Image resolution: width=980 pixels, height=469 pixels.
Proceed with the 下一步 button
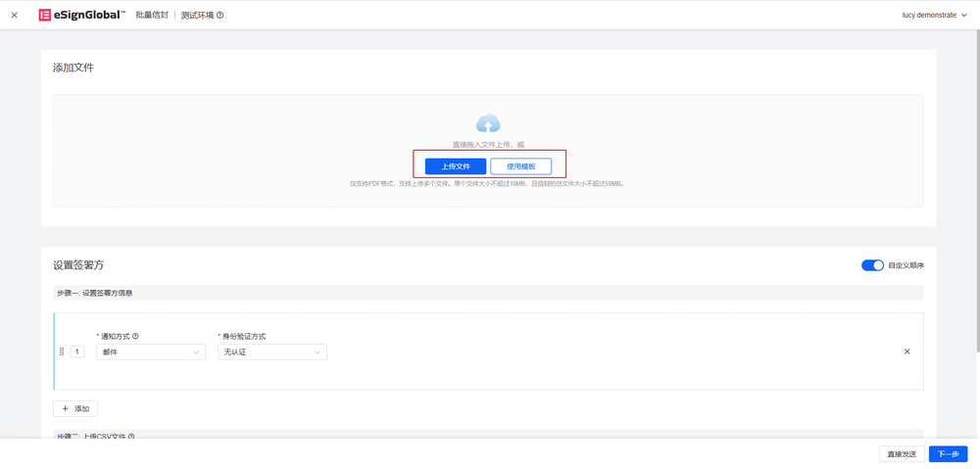[948, 453]
